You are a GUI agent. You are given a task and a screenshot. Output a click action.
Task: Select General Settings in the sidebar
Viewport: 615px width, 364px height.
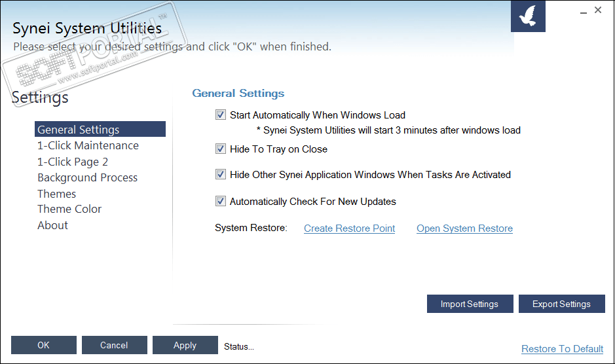100,129
